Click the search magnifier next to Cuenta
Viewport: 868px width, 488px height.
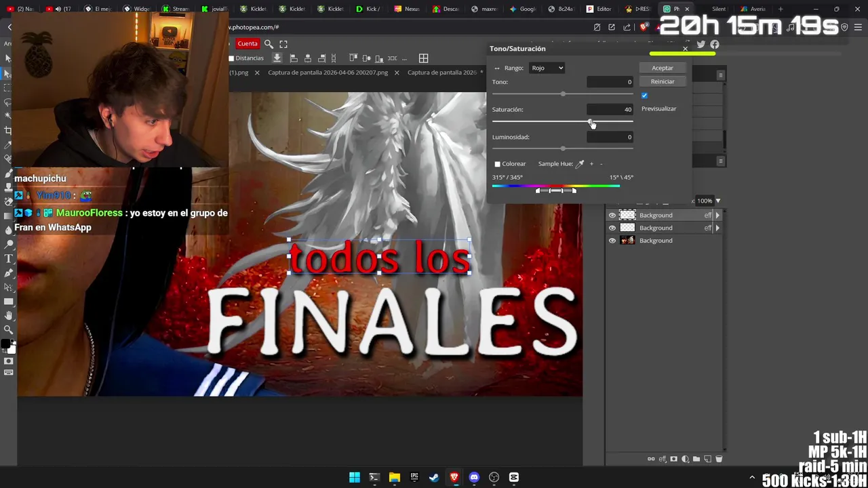click(269, 44)
